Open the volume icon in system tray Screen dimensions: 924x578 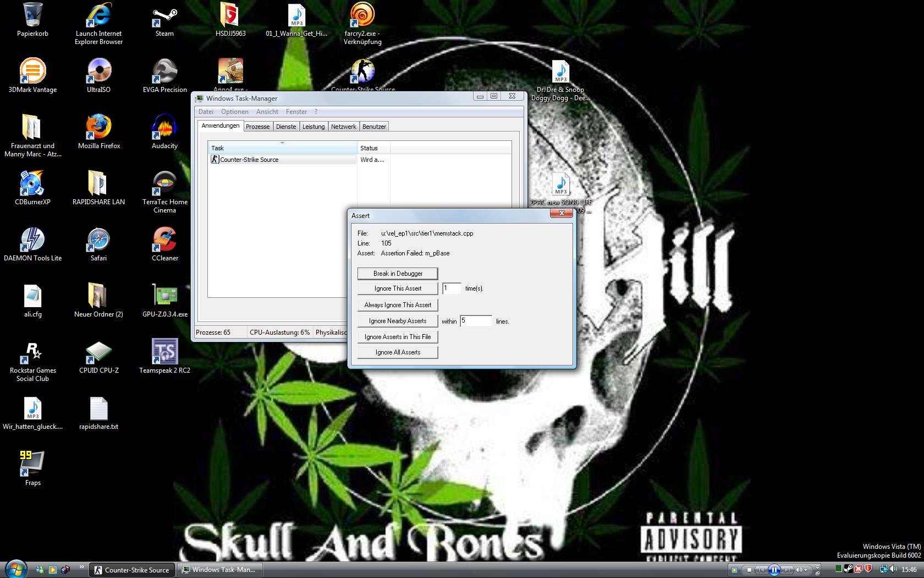(x=893, y=569)
